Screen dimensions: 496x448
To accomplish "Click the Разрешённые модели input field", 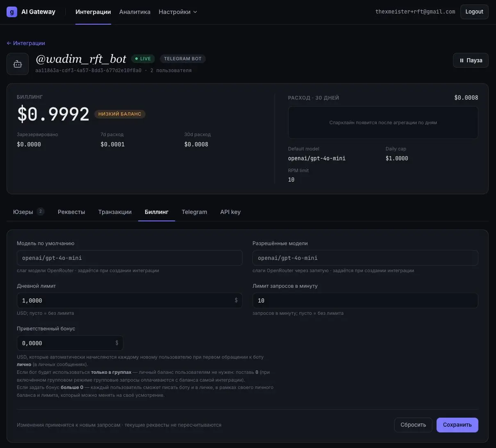I will coord(365,258).
